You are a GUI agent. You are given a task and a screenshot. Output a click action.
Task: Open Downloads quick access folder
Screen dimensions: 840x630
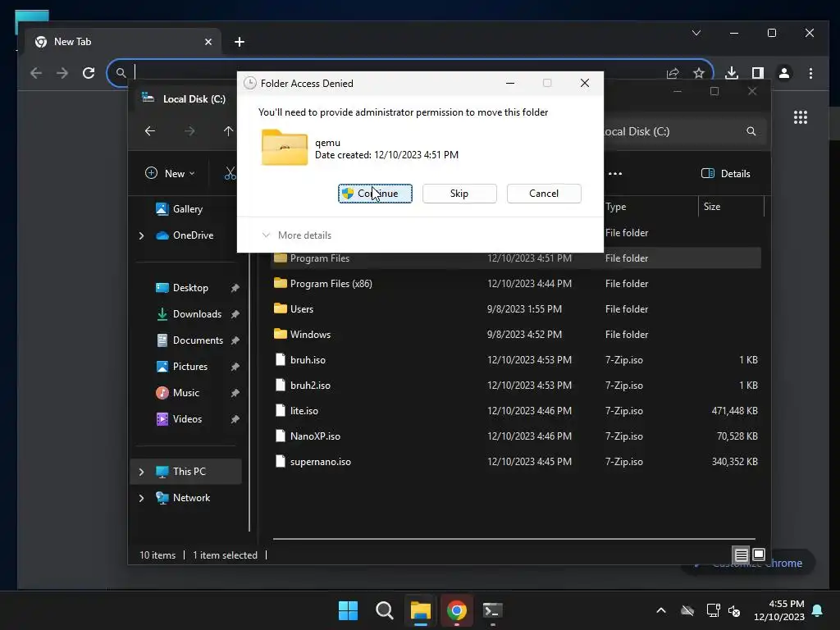coord(189,314)
